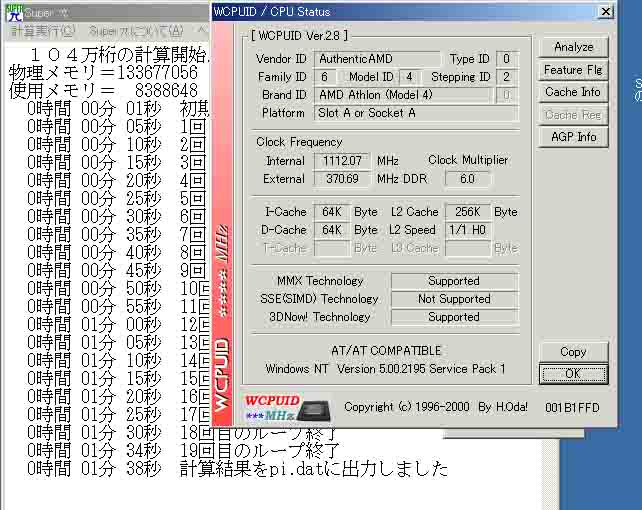Image resolution: width=642 pixels, height=510 pixels.
Task: Close the WCPUID CPU Status dialog
Action: point(606,11)
